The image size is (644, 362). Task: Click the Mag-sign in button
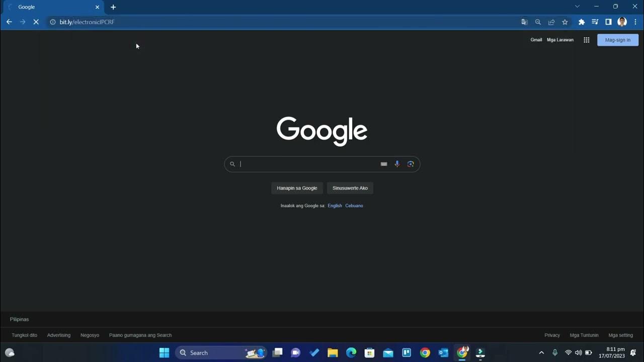[x=618, y=40]
